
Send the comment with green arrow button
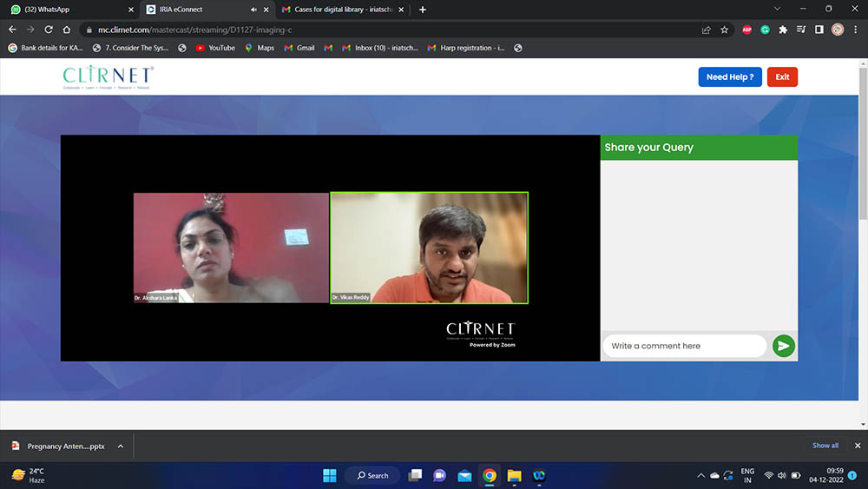point(783,346)
